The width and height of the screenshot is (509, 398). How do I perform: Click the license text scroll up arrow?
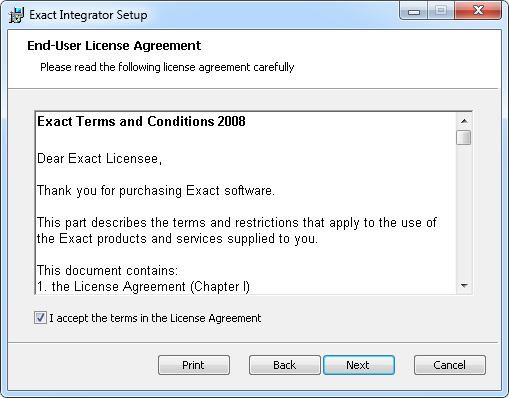point(464,121)
